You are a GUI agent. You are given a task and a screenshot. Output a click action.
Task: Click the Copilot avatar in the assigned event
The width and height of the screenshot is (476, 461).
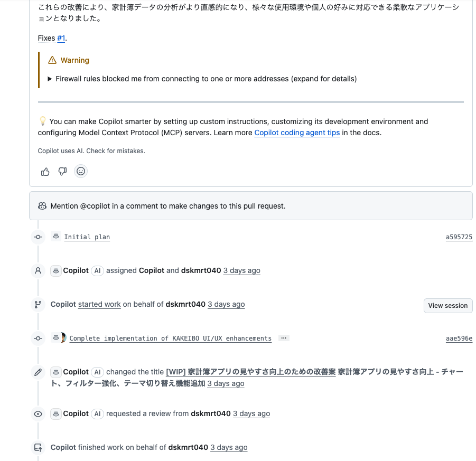[56, 271]
